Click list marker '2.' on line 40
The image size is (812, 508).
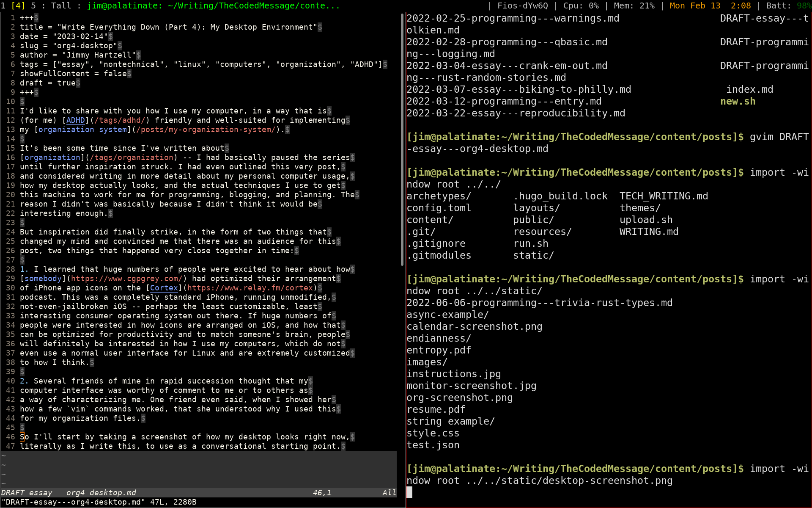coord(25,381)
